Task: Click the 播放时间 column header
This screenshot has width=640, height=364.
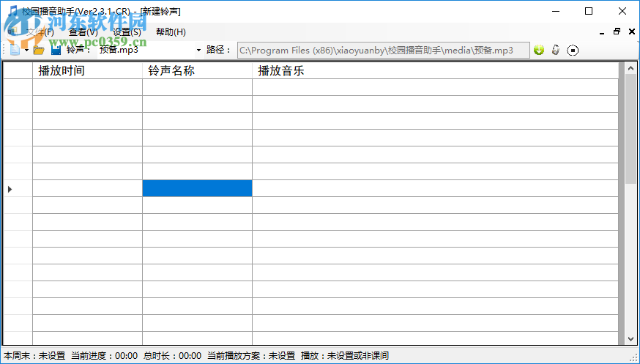Action: 87,70
